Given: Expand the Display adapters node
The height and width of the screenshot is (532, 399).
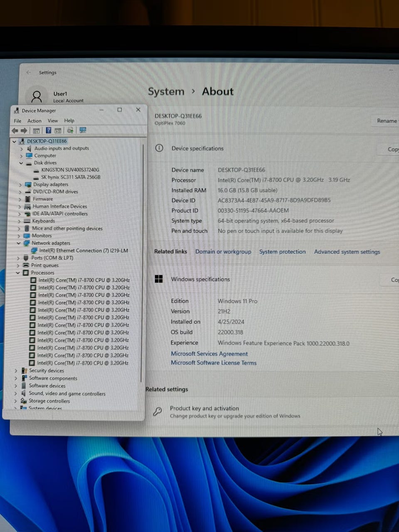Looking at the screenshot, I should coord(20,185).
